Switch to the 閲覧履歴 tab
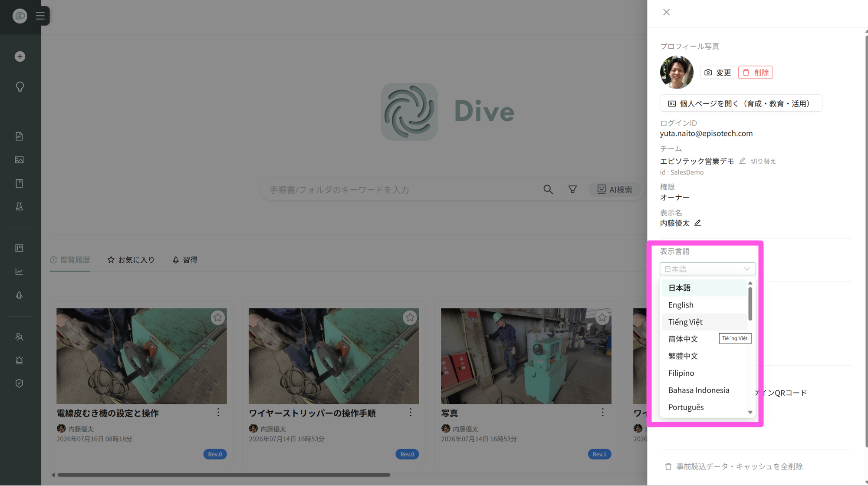 click(70, 260)
